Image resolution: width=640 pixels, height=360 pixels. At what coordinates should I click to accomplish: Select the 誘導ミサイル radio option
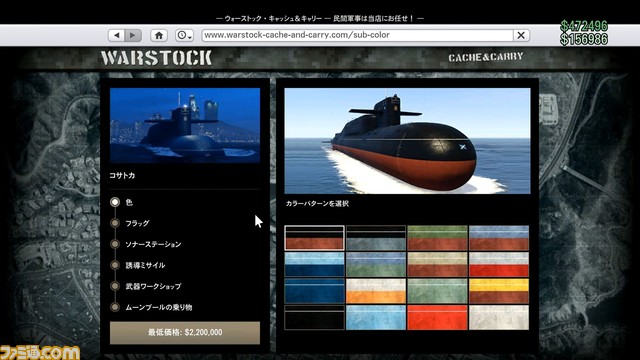(x=115, y=265)
